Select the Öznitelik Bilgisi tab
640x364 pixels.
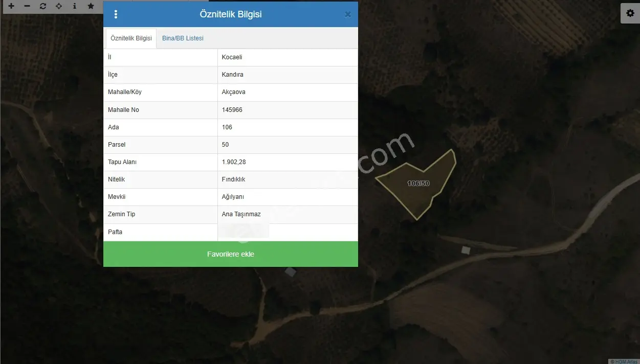tap(131, 38)
